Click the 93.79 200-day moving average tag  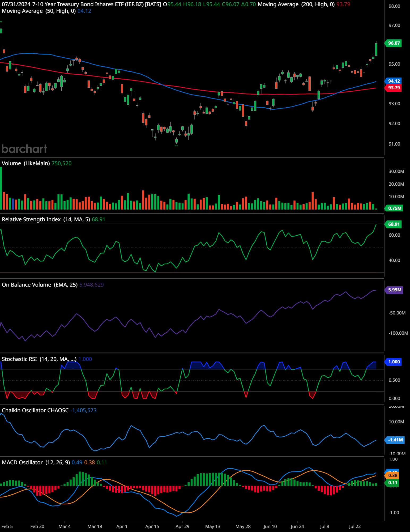393,88
